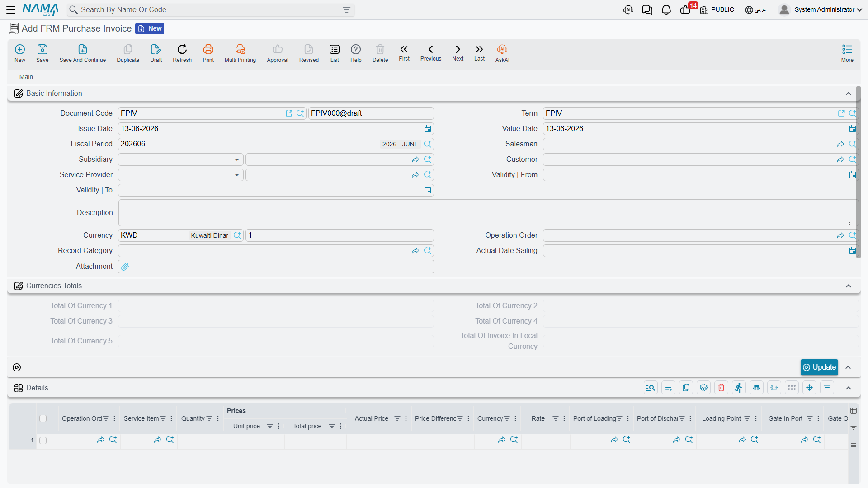Tick the header select-all checkbox
Image resolution: width=868 pixels, height=488 pixels.
coord(43,418)
